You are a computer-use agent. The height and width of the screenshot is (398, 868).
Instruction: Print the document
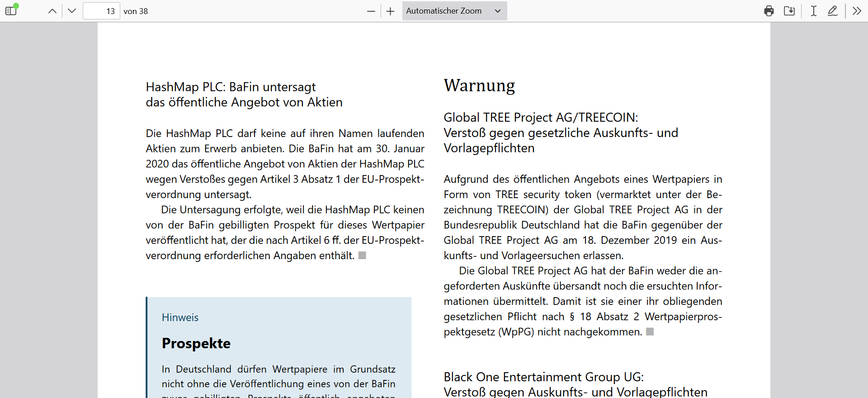coord(769,11)
